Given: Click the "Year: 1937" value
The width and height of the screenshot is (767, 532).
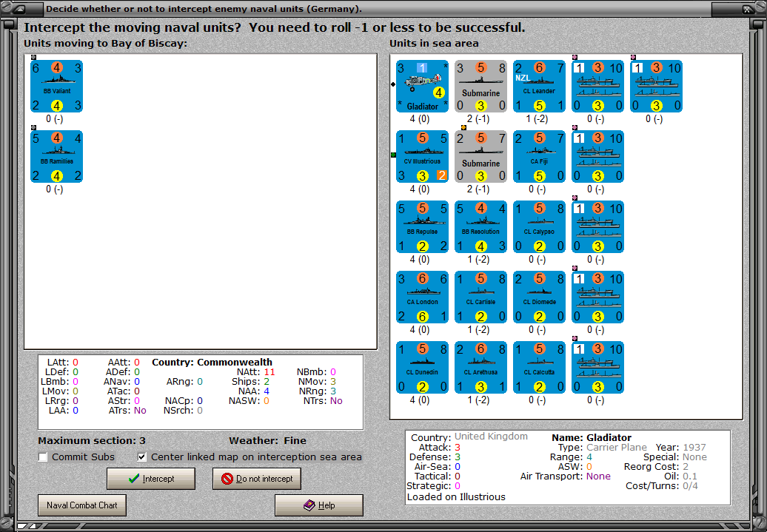Looking at the screenshot, I should click(681, 448).
